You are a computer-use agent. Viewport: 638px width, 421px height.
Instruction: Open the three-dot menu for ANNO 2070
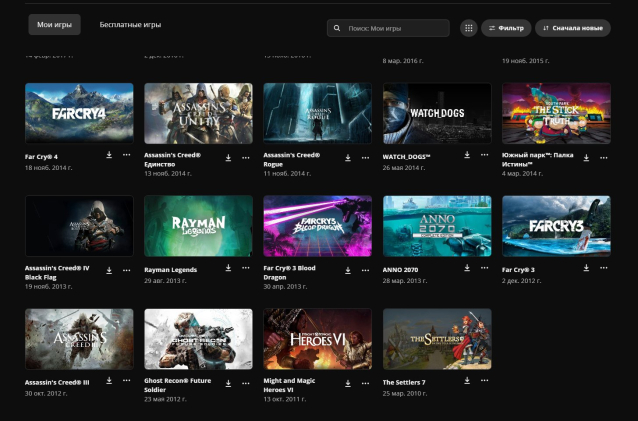click(x=484, y=268)
